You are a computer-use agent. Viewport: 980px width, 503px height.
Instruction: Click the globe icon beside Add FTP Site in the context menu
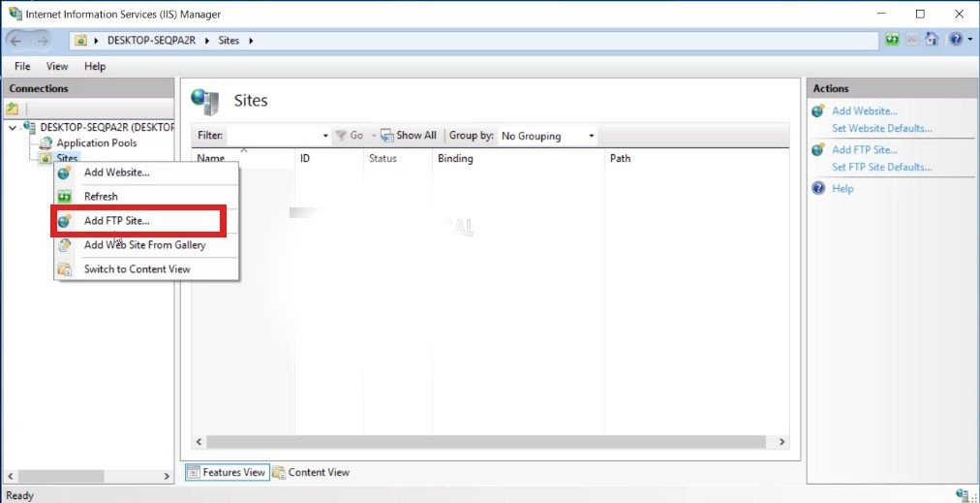click(64, 221)
